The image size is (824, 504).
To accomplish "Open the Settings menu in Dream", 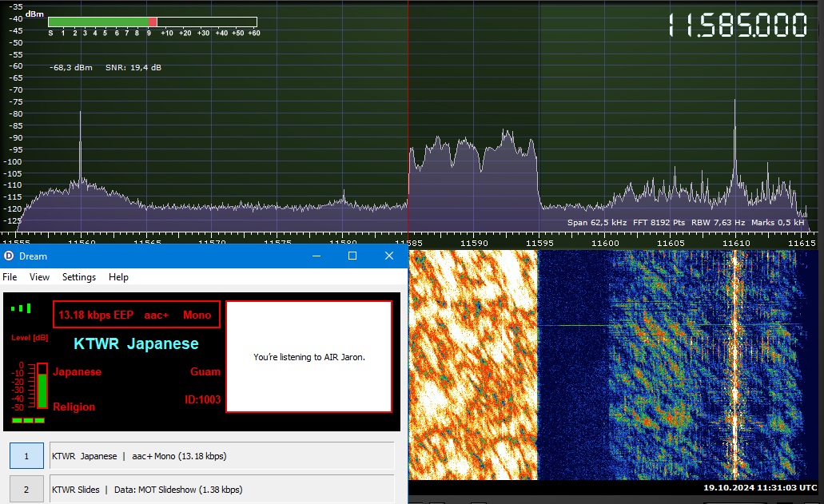I will pyautogui.click(x=79, y=277).
